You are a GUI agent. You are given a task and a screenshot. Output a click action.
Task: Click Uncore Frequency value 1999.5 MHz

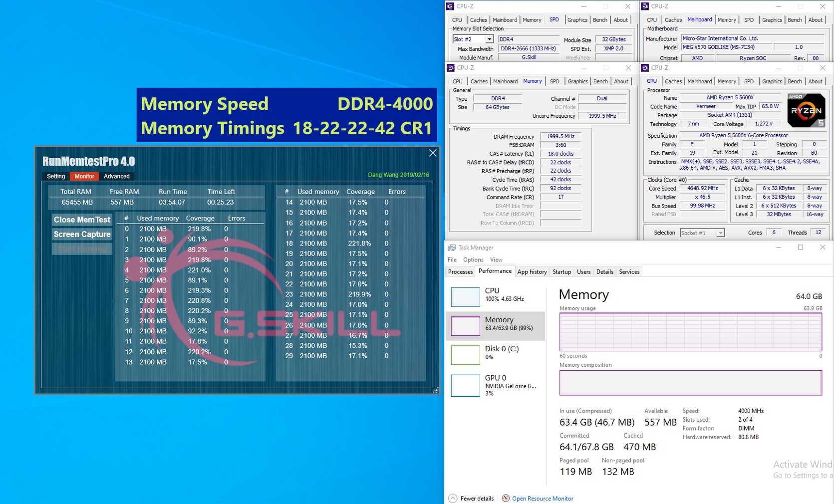(x=602, y=116)
